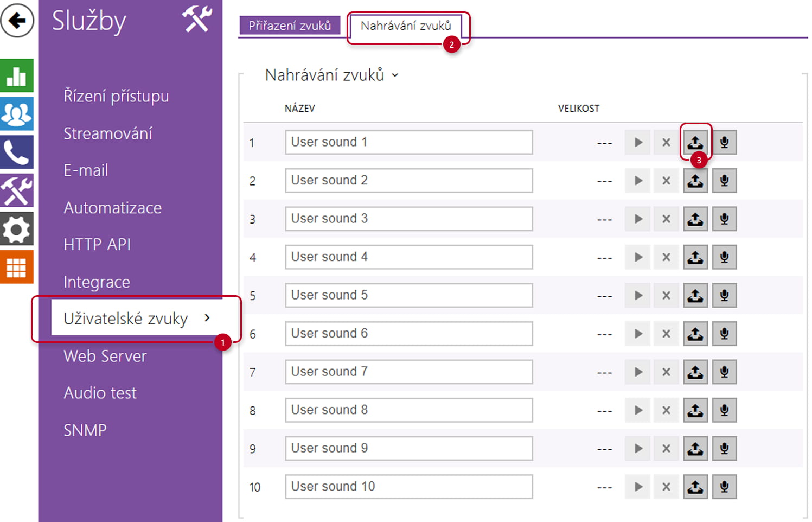Delete User sound 7
Screen dimensions: 812x522
coord(667,372)
